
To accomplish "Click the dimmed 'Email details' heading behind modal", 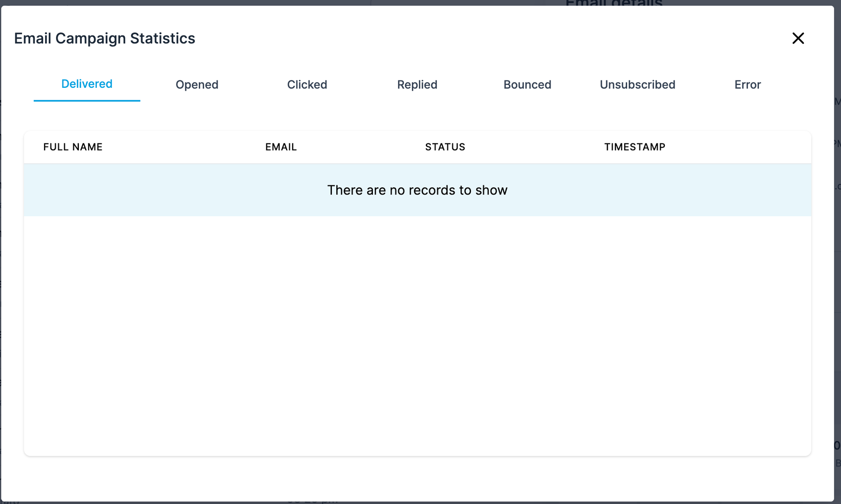I will point(614,3).
